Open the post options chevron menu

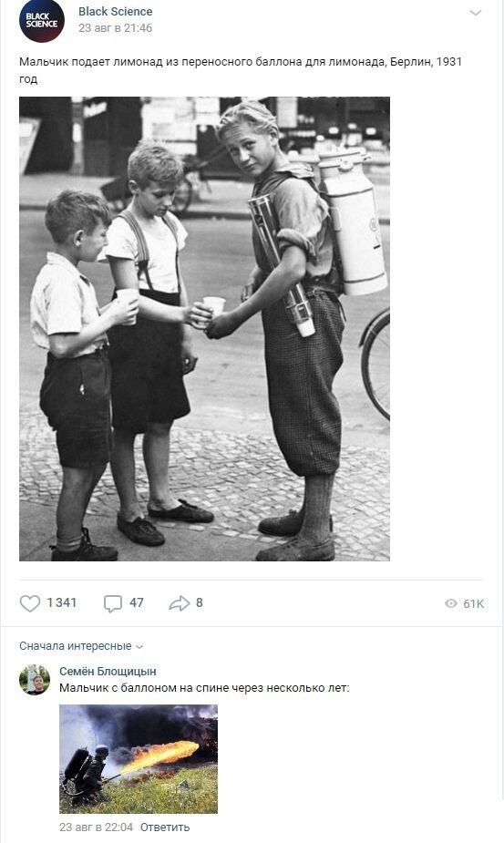476,13
